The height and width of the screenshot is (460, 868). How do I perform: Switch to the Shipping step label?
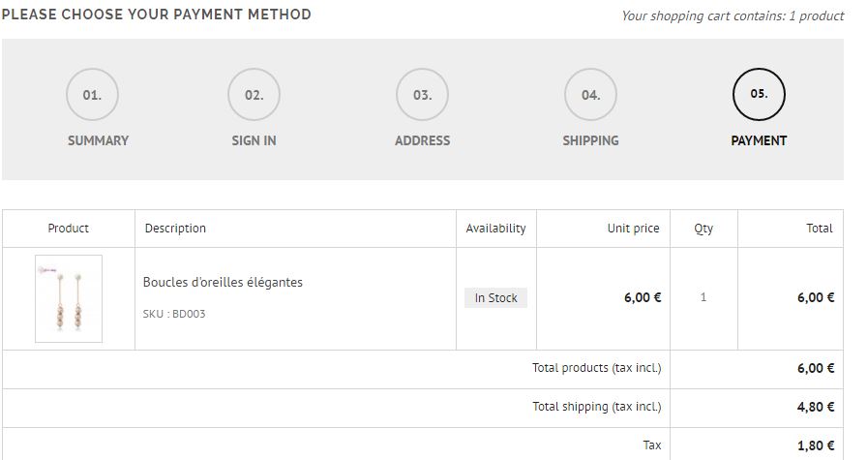[x=590, y=140]
